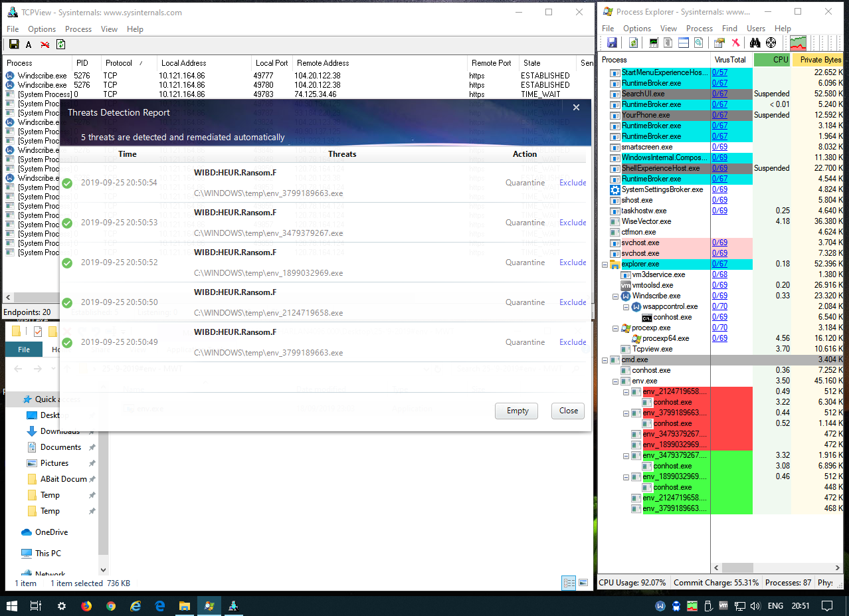
Task: Open the File tab in File Explorer
Action: point(24,350)
